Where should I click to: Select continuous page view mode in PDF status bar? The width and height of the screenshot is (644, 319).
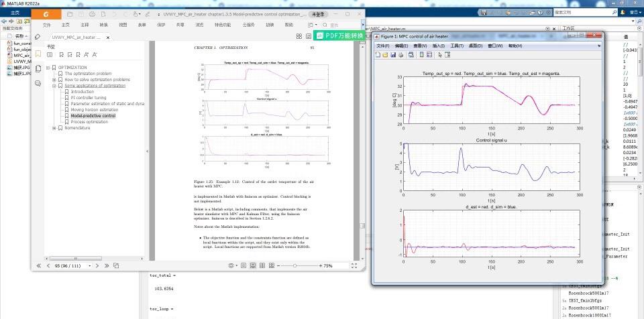(x=253, y=265)
